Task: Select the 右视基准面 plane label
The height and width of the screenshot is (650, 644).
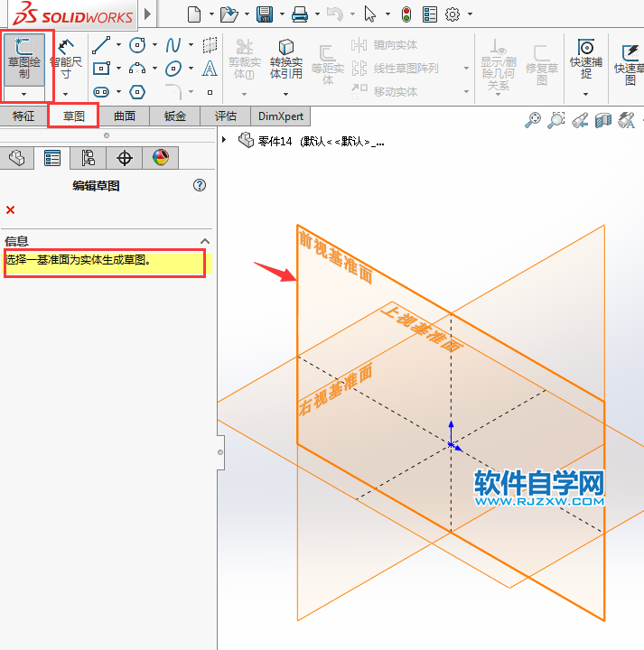Action: click(335, 389)
